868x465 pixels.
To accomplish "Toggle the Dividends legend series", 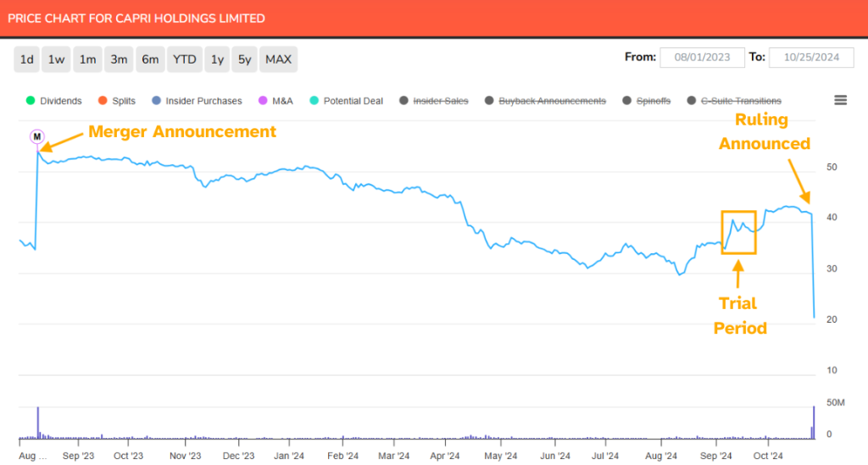I will coord(53,101).
